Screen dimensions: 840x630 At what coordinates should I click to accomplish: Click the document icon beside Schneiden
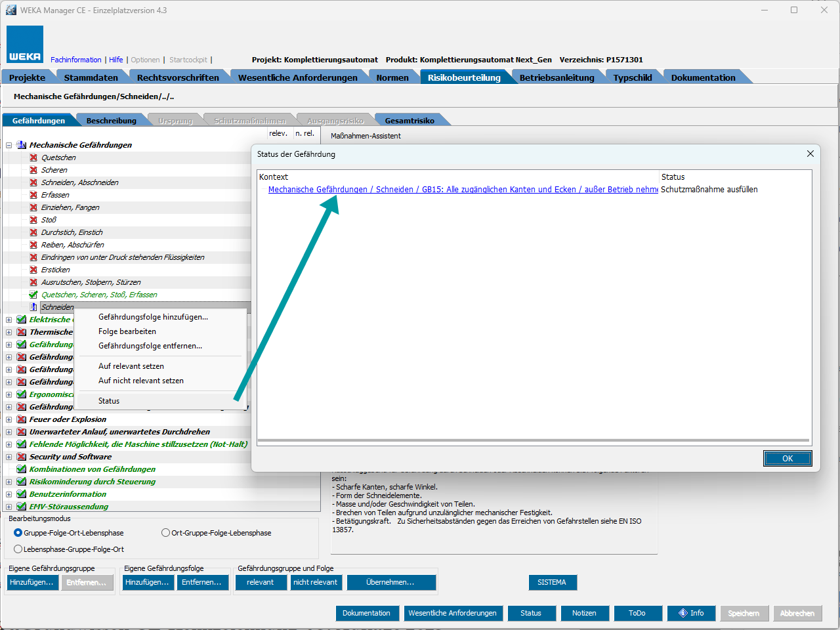pyautogui.click(x=33, y=307)
